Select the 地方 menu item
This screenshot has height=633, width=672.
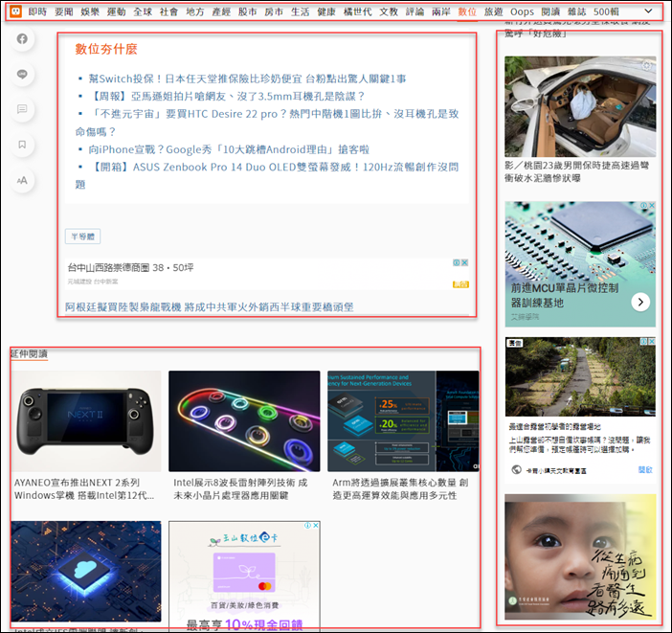pos(195,11)
